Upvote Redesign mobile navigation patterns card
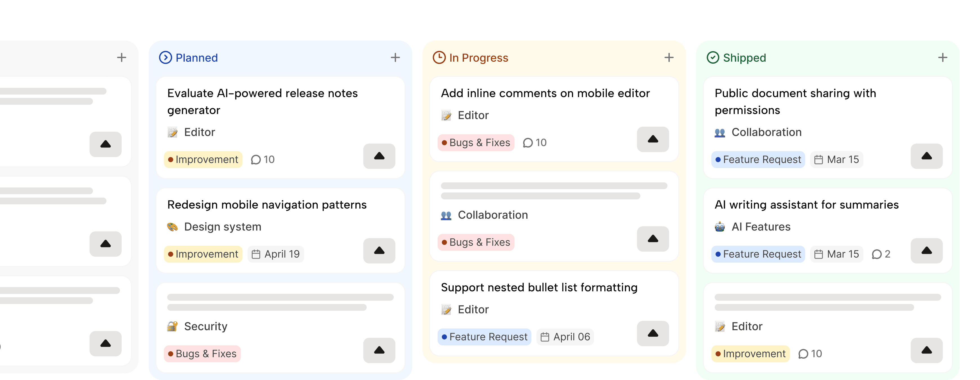 [x=379, y=251]
